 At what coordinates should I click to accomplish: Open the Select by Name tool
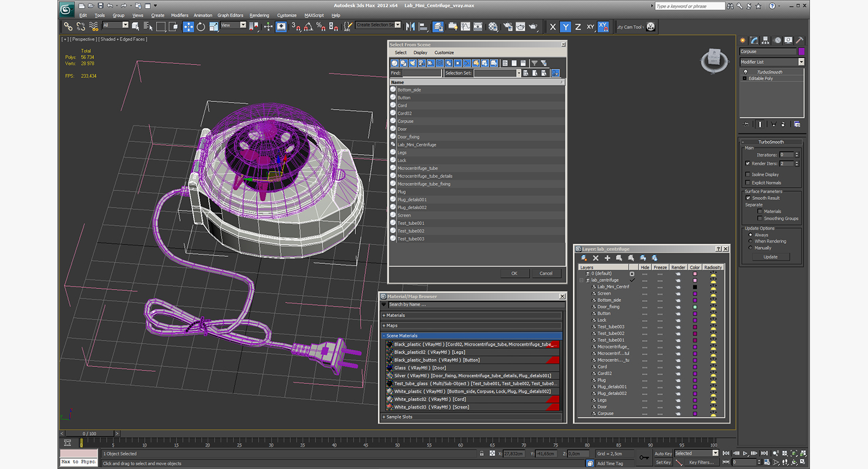pos(148,26)
